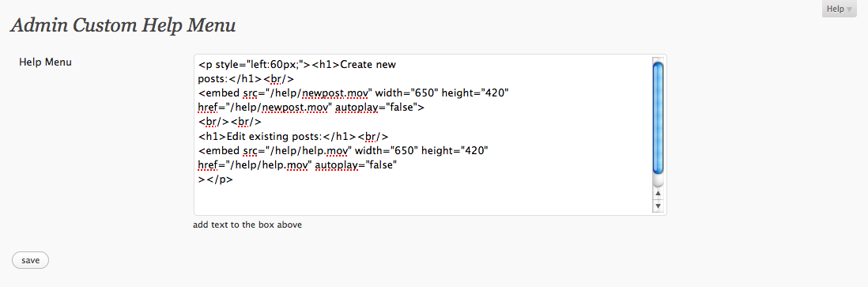
Task: Click the 'add text to the box above' hint
Action: tap(247, 225)
